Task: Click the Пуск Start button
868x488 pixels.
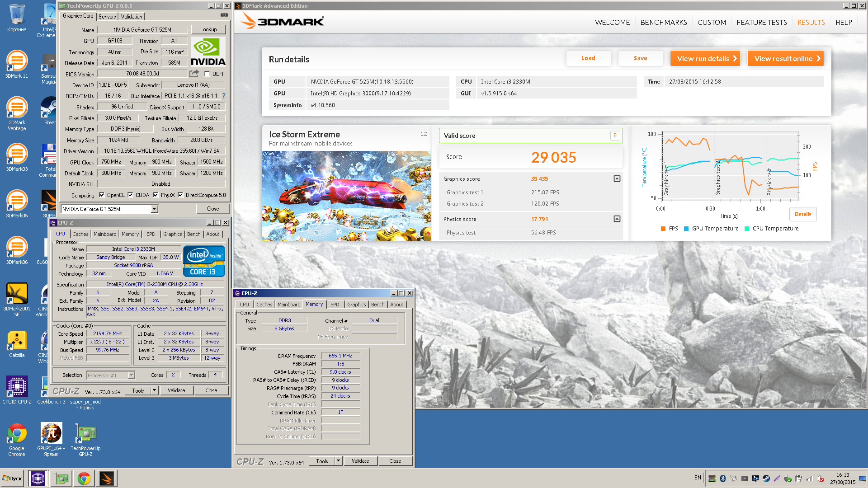Action: [12, 479]
